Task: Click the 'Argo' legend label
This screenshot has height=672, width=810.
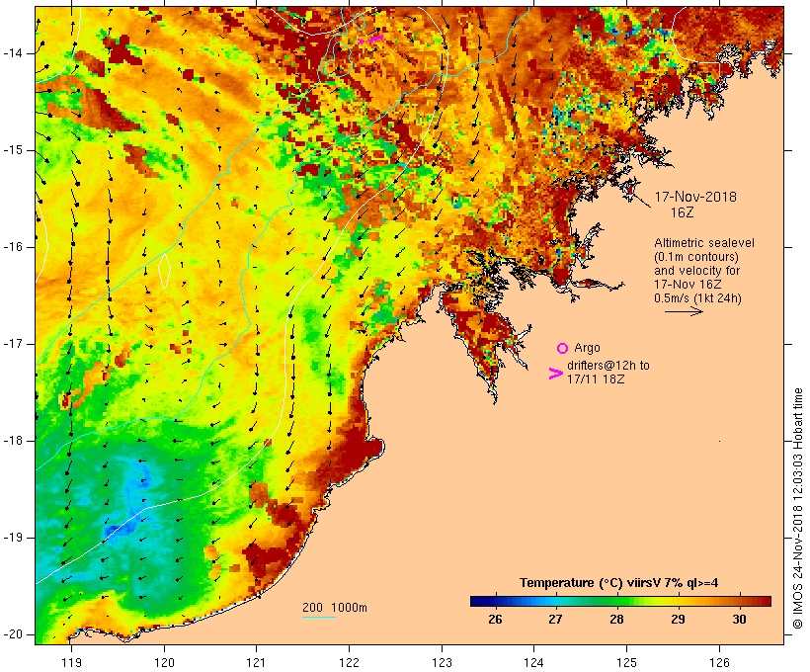Action: point(587,348)
